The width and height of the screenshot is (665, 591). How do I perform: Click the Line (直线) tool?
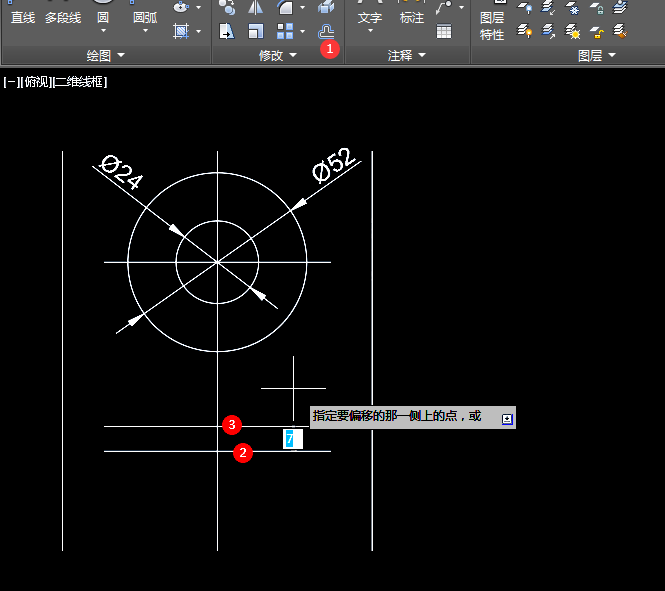click(x=23, y=18)
